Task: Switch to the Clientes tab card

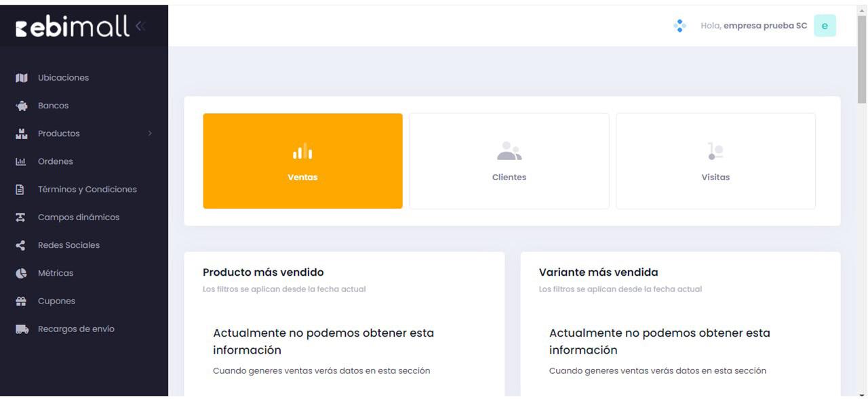Action: point(509,161)
